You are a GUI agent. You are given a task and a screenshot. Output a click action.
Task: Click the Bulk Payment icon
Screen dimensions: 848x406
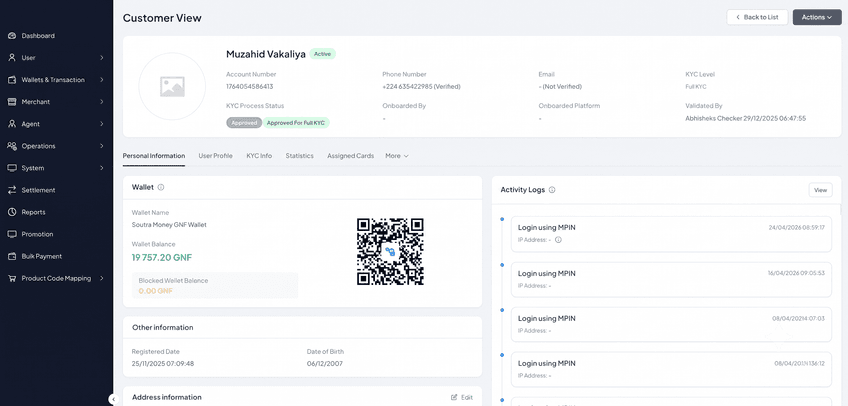click(x=12, y=256)
